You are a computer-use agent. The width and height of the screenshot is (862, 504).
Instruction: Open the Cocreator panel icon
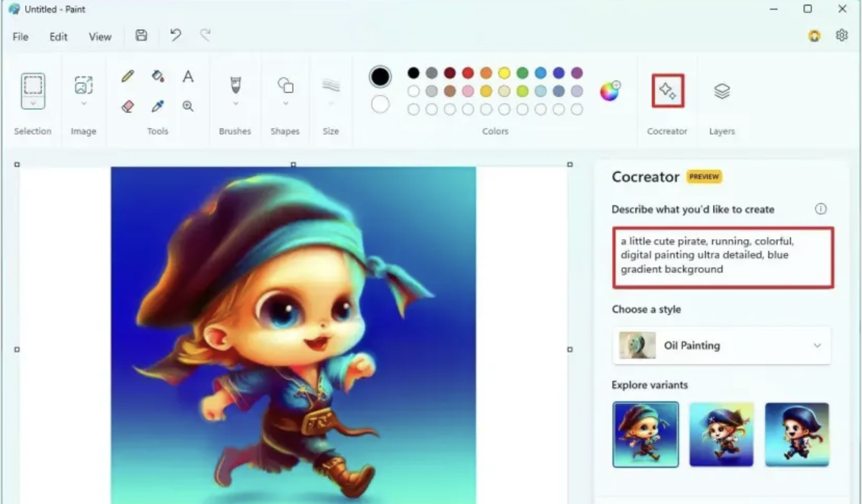pyautogui.click(x=668, y=91)
